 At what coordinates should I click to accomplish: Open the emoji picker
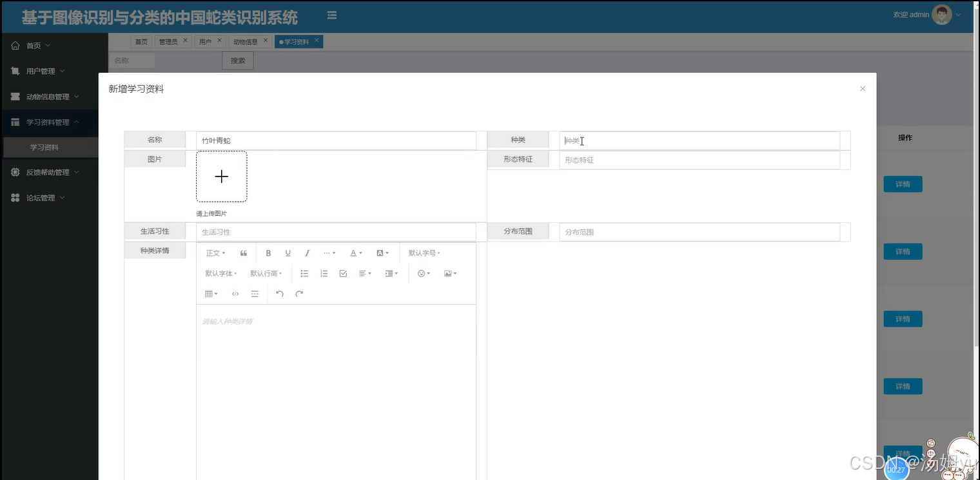pos(424,274)
